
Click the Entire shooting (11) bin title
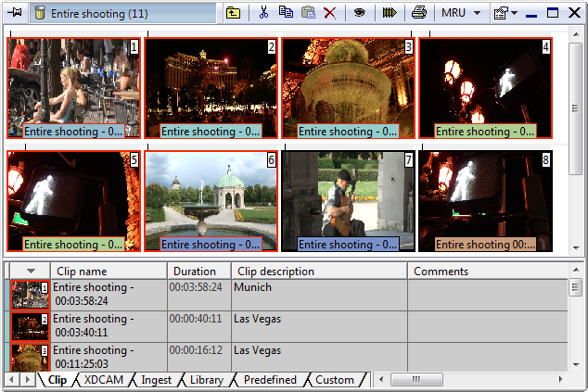[99, 14]
